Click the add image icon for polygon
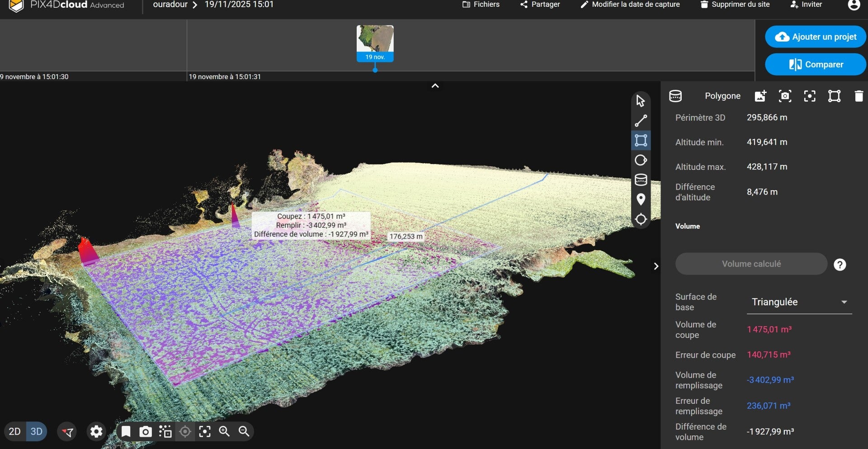The height and width of the screenshot is (449, 868). 760,96
